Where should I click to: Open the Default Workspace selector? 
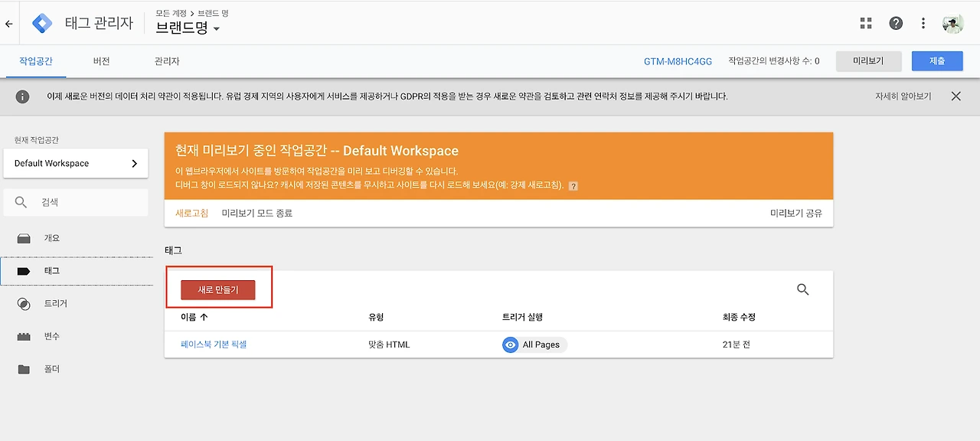click(x=76, y=163)
